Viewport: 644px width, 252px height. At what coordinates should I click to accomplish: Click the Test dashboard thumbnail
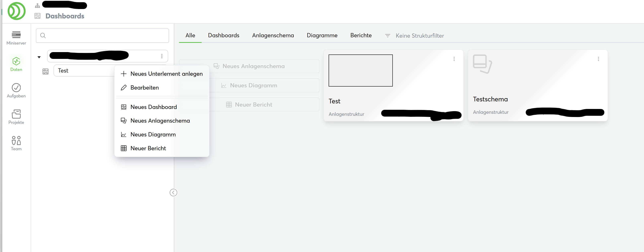(x=360, y=71)
